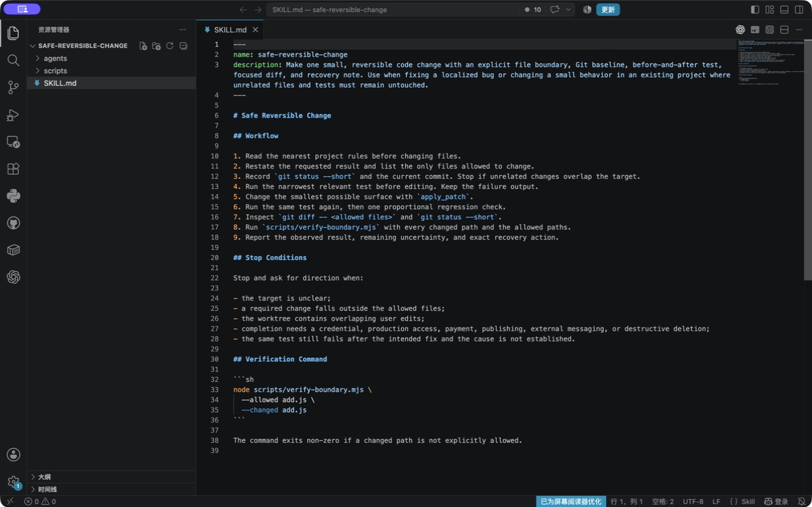
Task: Click 已为屏幕阅读器优化 status item
Action: coord(571,502)
